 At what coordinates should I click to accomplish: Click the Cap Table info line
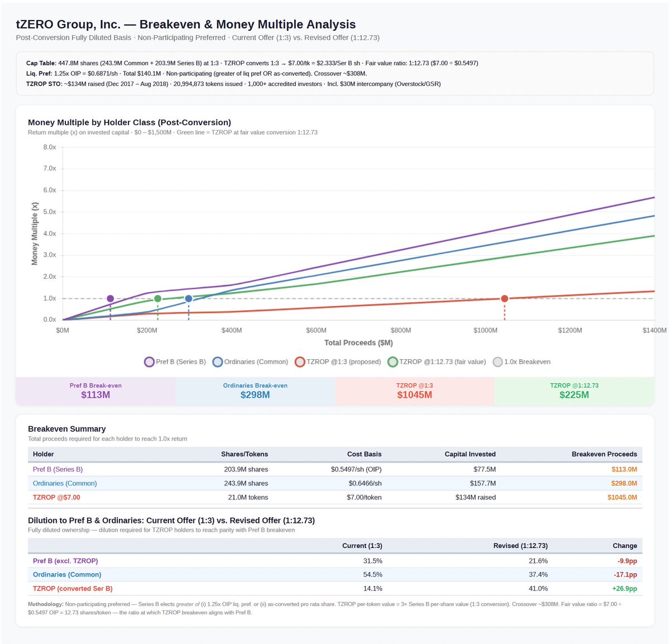(x=252, y=63)
